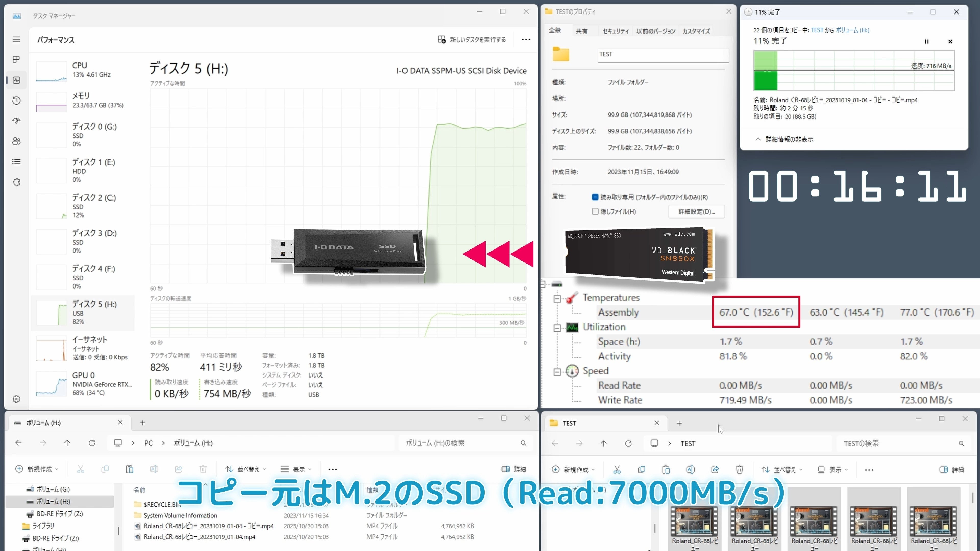Screen dimensions: 980x551
Task: Open New dropdown in Volume (H:) toolbar
Action: (x=37, y=469)
